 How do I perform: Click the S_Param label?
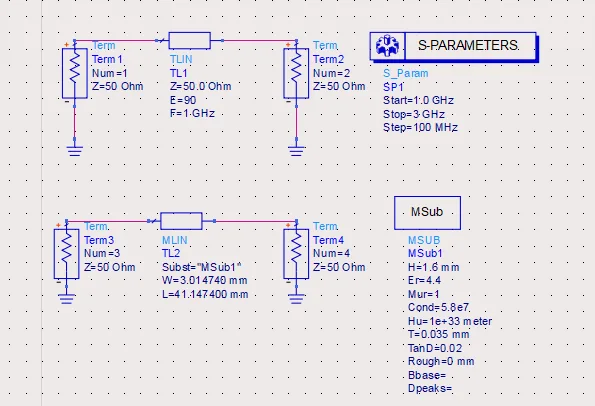point(406,73)
